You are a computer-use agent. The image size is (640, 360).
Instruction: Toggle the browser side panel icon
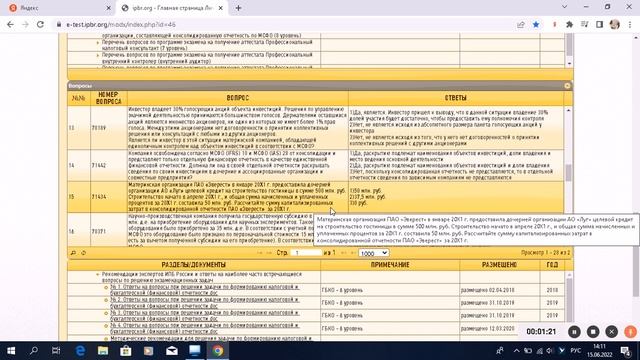click(599, 24)
